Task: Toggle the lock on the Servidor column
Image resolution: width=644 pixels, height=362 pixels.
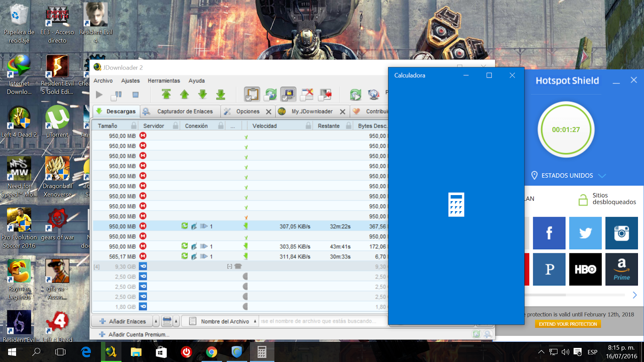Action: [x=175, y=125]
